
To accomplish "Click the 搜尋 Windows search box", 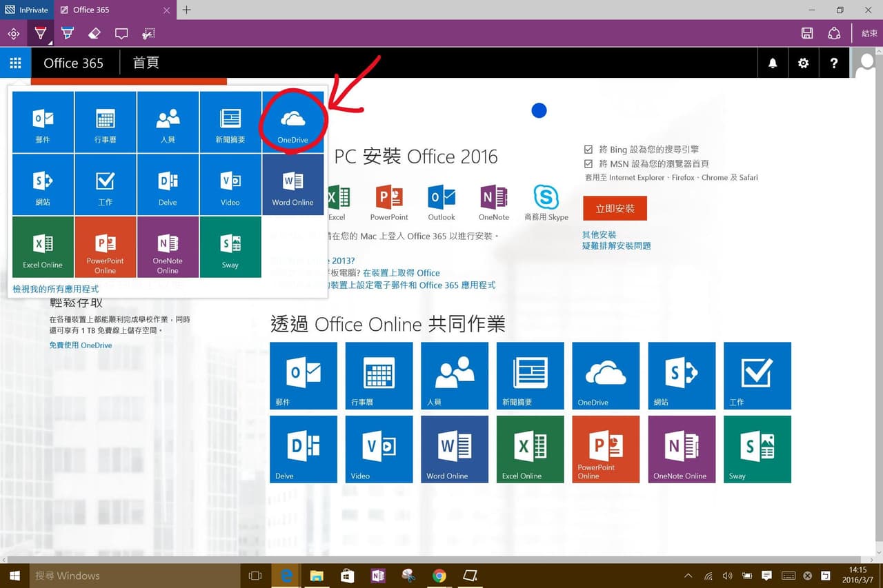I will tap(134, 576).
